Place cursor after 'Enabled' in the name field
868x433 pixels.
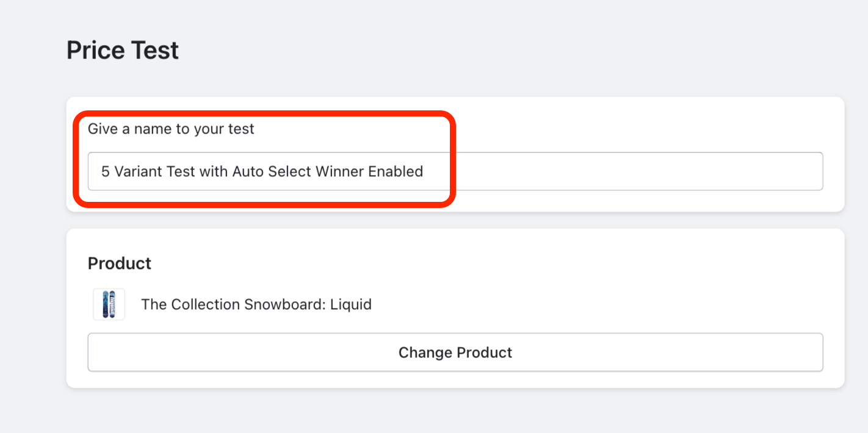tap(424, 171)
